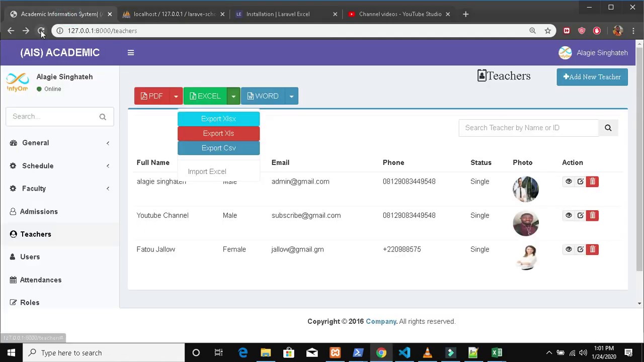The image size is (644, 362).
Task: Click the WORD export button
Action: (263, 96)
